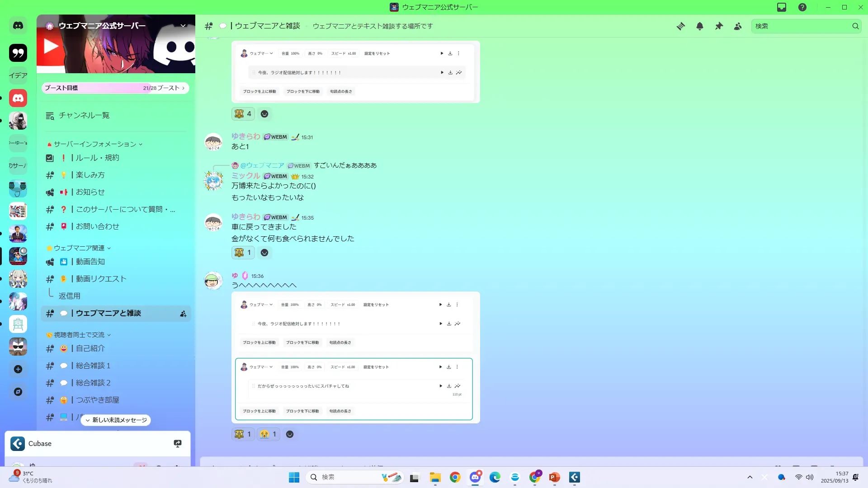Open pinned messages pin icon
The image size is (868, 488).
pyautogui.click(x=719, y=26)
